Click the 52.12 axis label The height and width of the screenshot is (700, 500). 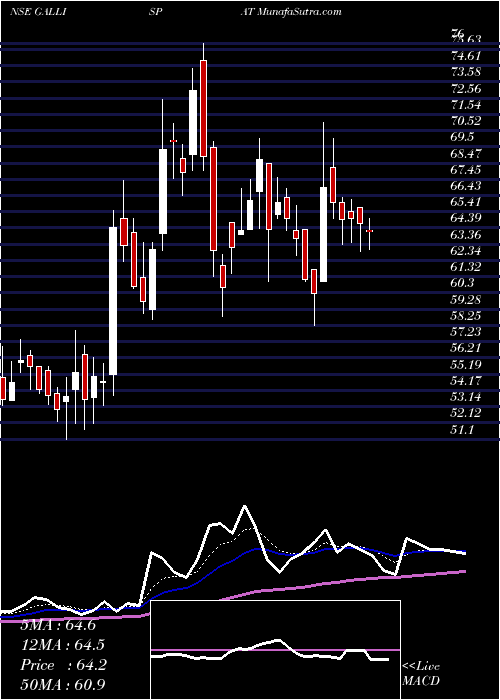466,412
